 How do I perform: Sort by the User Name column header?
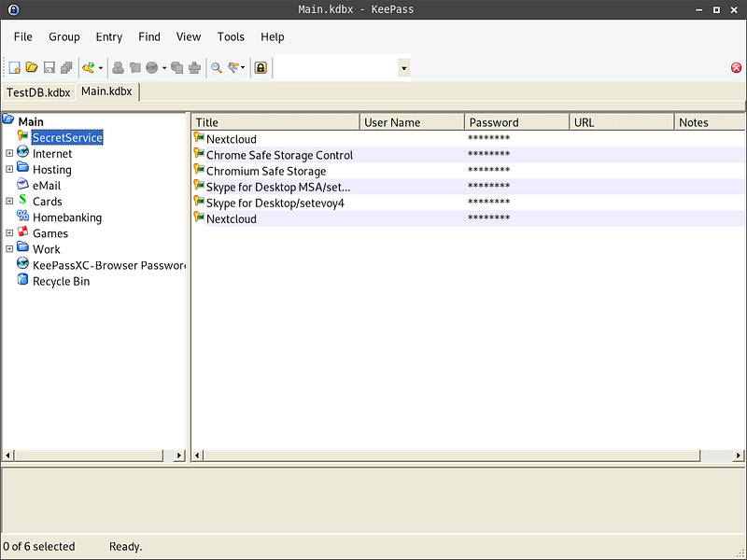coord(412,122)
